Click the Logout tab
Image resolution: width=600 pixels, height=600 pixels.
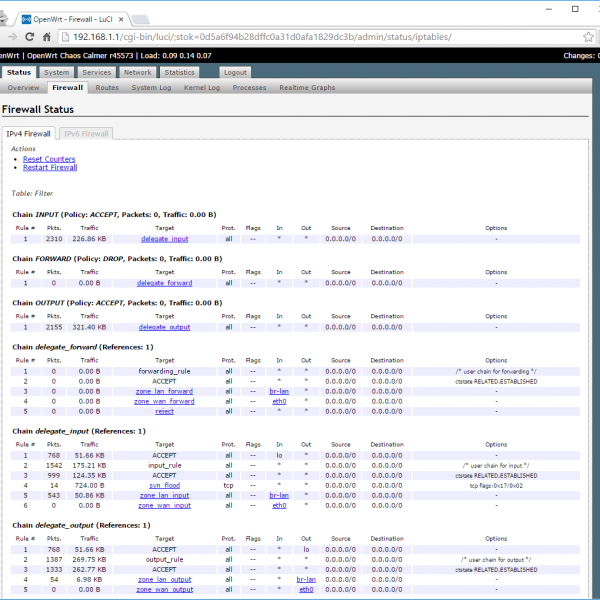click(x=235, y=73)
